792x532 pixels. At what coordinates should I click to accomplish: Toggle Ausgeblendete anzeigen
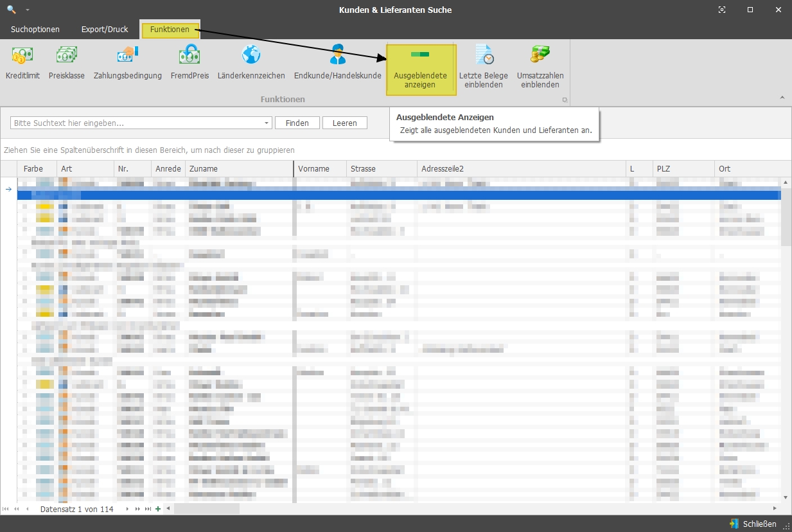click(x=421, y=69)
